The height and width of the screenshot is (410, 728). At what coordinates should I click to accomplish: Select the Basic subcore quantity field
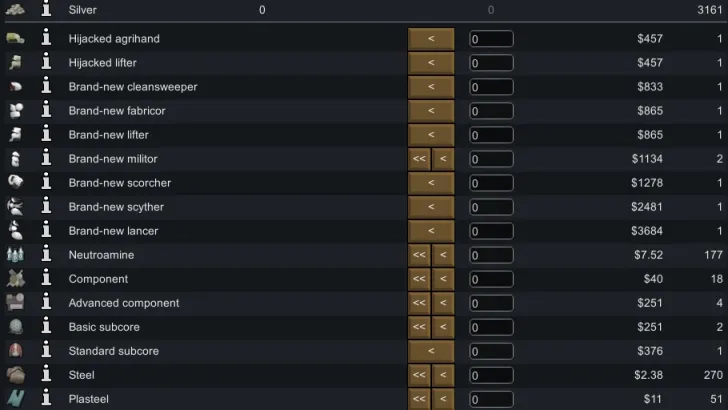pyautogui.click(x=491, y=327)
